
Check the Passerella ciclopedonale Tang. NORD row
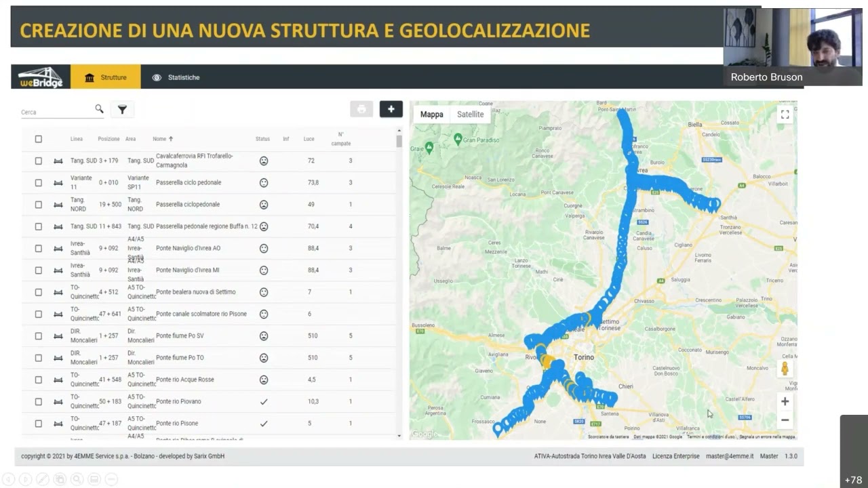[39, 205]
